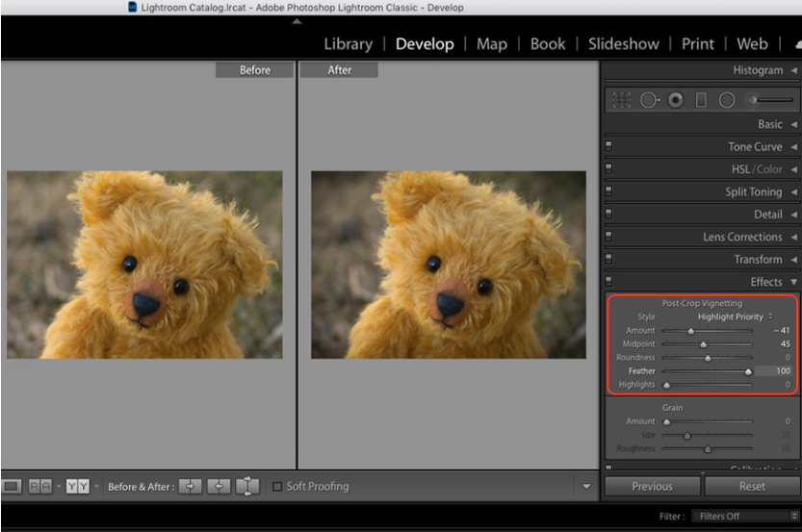Adjust the Grain Amount slider
The width and height of the screenshot is (802, 532).
(x=666, y=421)
